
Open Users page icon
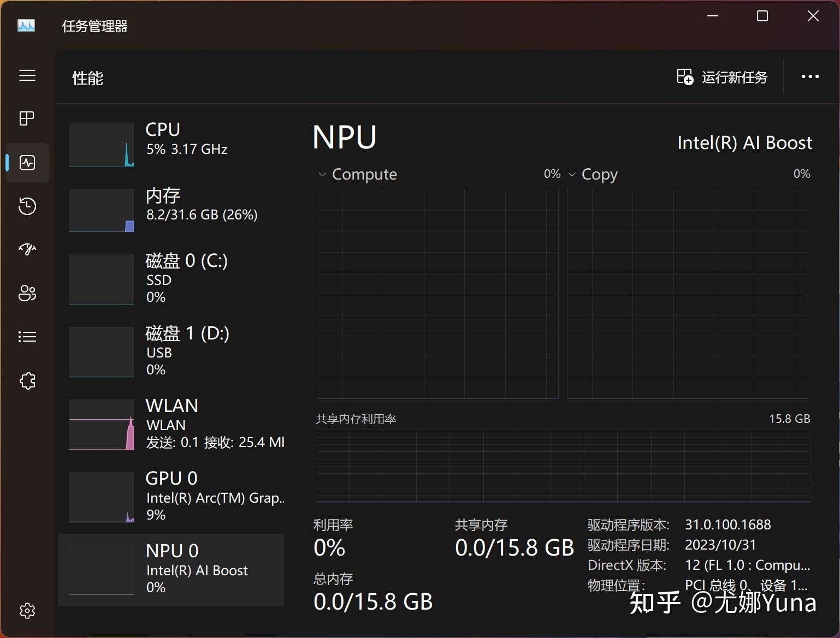click(27, 293)
